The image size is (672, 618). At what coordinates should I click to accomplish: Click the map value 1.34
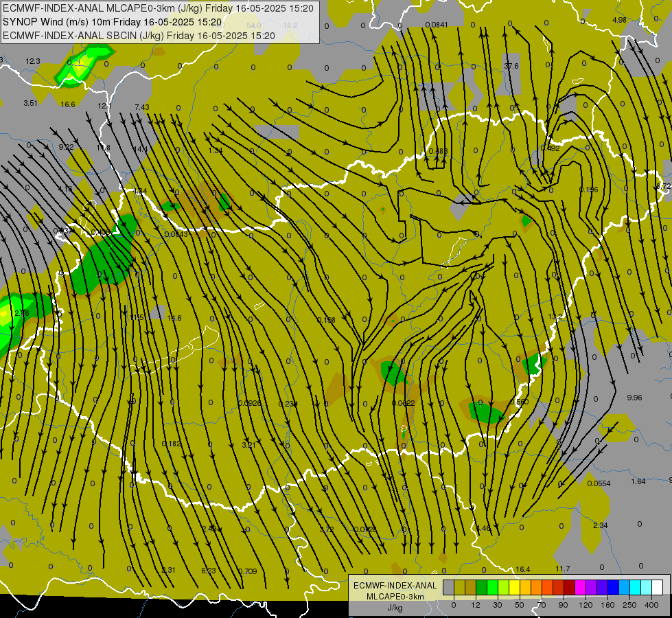coord(215,150)
